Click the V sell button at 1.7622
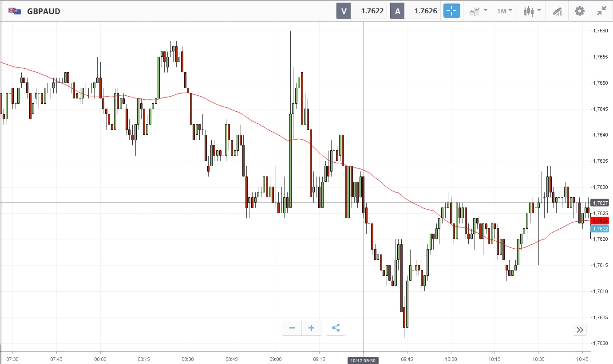 [x=361, y=11]
